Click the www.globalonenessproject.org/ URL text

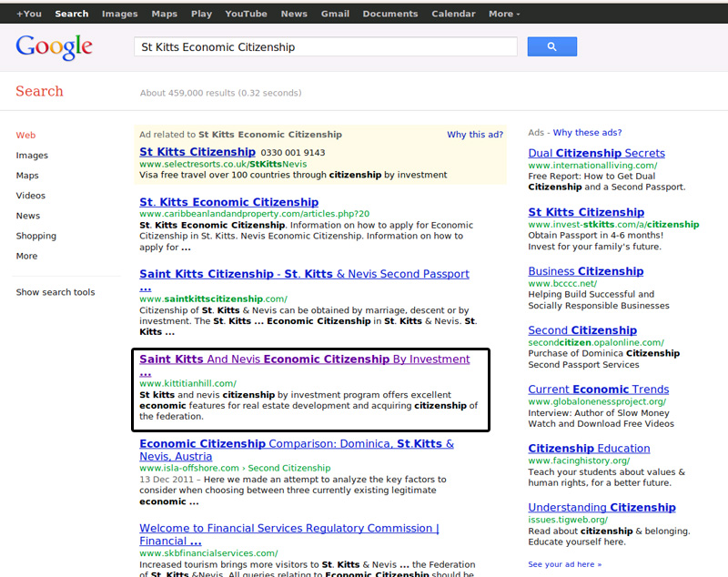click(597, 401)
